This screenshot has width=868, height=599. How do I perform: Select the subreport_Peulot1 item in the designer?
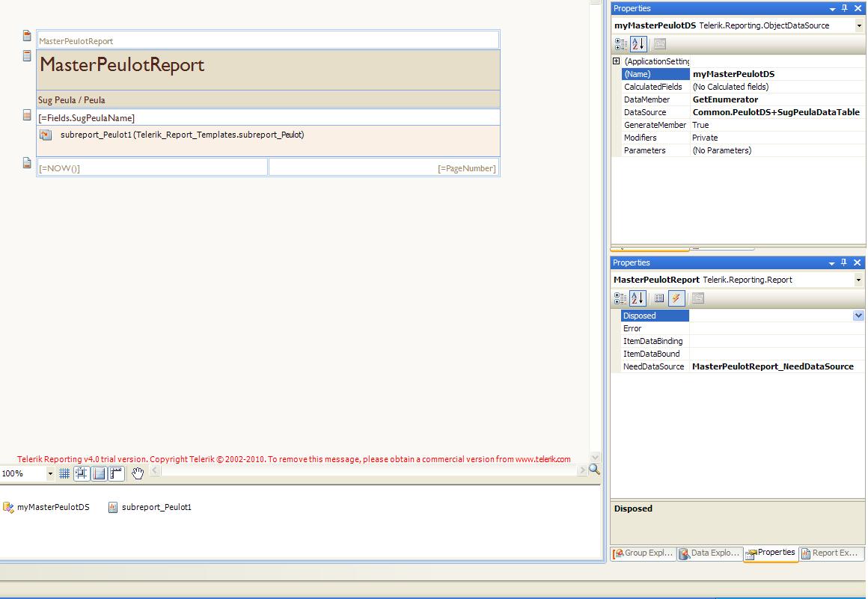click(x=268, y=141)
